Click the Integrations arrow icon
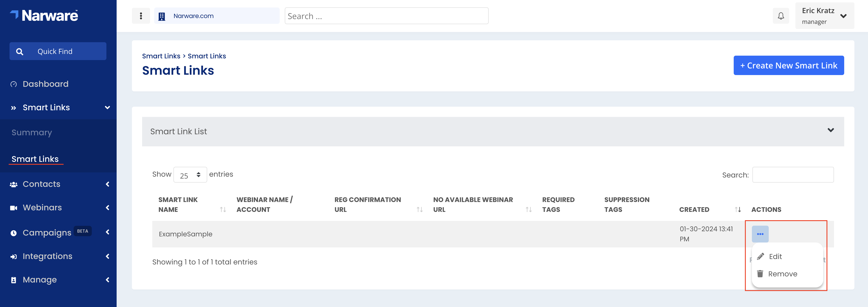This screenshot has height=307, width=868. coord(13,257)
